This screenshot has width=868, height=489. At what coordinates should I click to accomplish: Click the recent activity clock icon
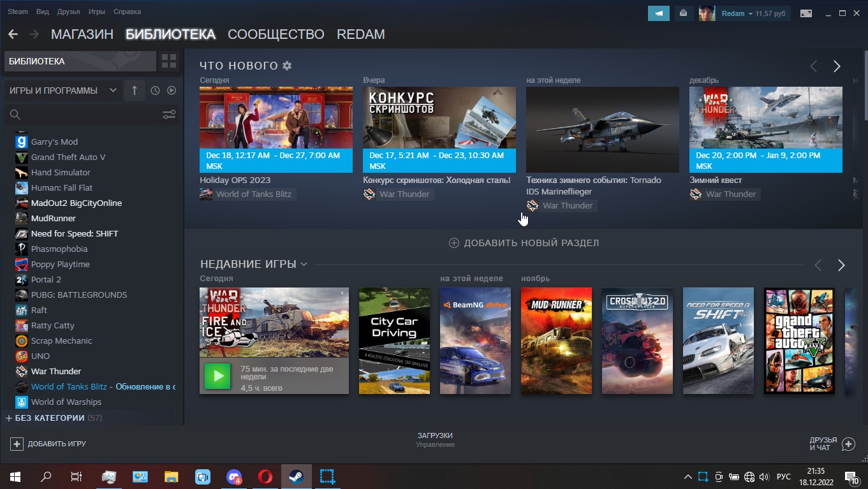click(155, 91)
